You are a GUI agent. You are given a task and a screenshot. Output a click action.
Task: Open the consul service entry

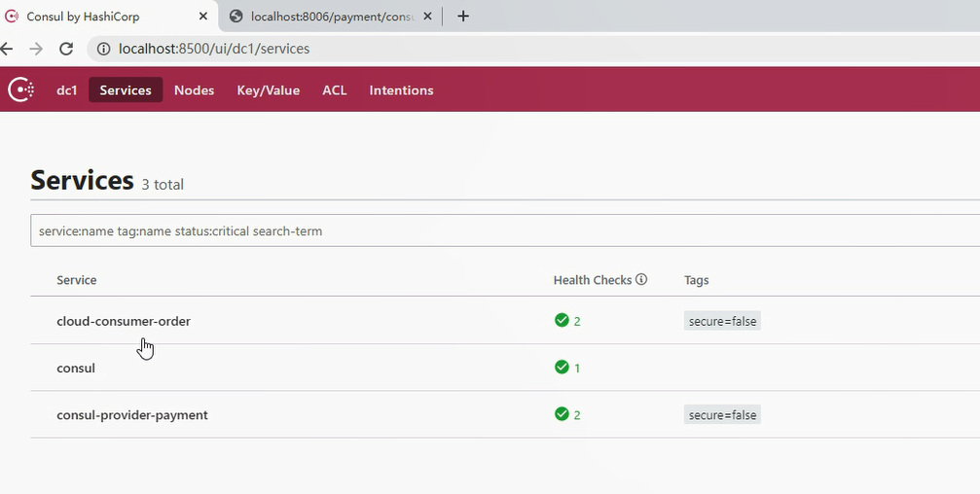tap(76, 368)
